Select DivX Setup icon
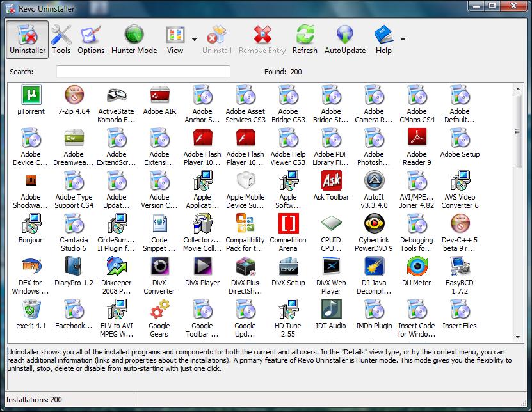This screenshot has height=412, width=532. point(288,267)
